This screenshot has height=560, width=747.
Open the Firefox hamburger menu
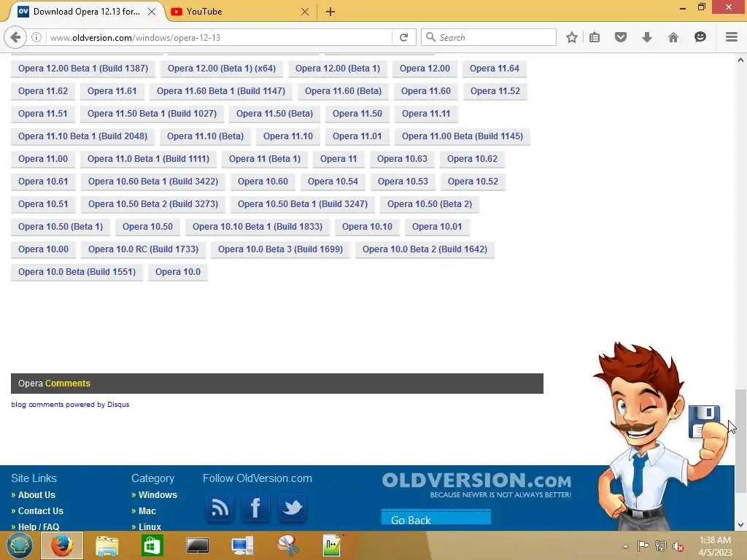coord(731,37)
